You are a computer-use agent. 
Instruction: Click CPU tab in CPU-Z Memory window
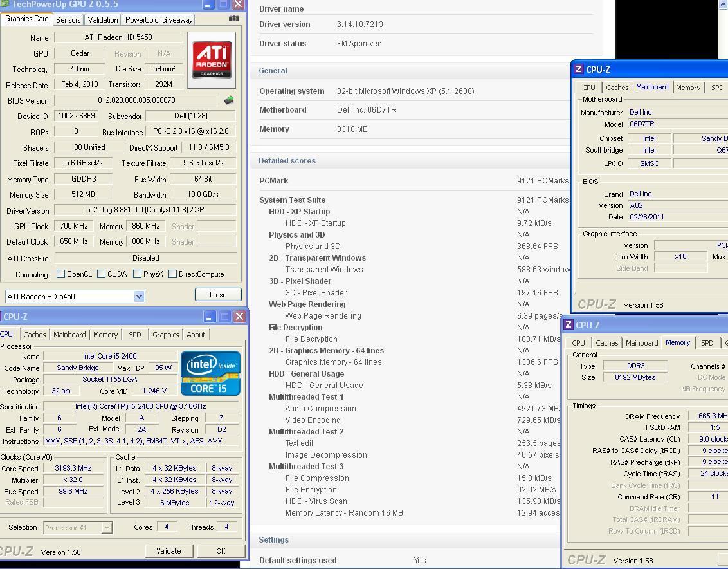coord(579,343)
